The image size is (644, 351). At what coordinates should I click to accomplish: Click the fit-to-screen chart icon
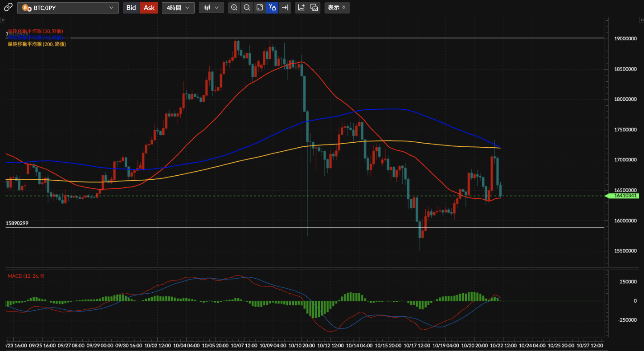pyautogui.click(x=259, y=8)
